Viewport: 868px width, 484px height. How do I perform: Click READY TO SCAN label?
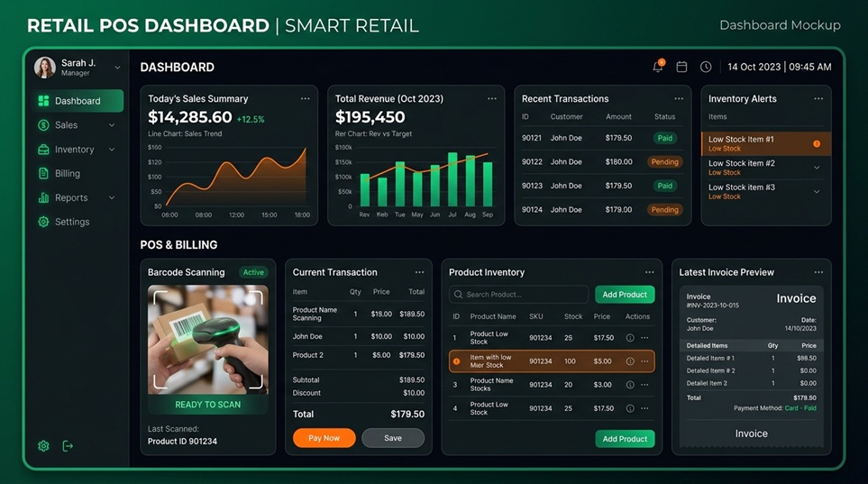pyautogui.click(x=207, y=405)
